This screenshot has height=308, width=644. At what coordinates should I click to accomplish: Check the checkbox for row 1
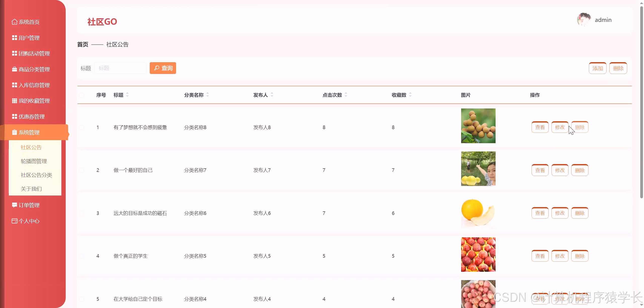coord(81,127)
